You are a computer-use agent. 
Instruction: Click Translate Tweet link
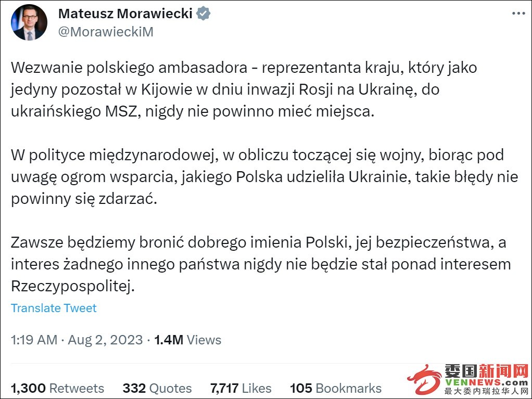(x=54, y=308)
